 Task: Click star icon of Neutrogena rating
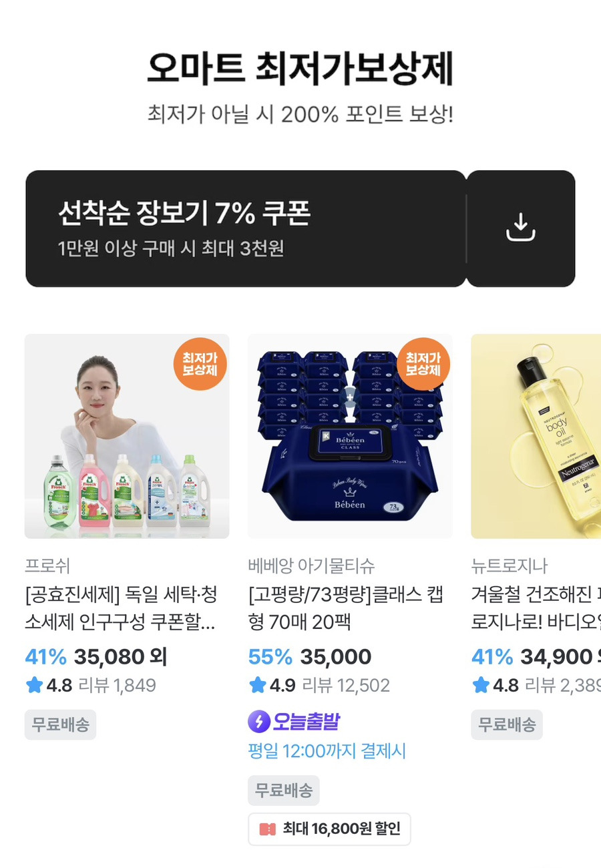481,685
